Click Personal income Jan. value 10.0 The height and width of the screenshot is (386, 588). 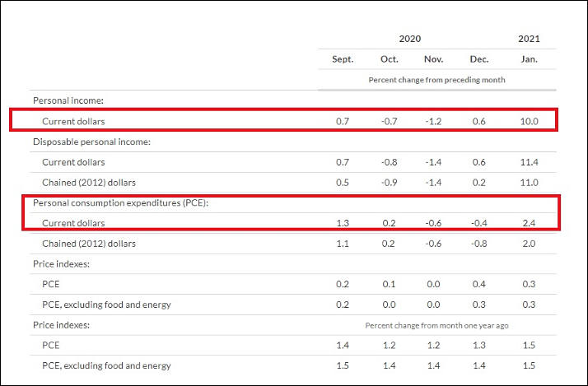[530, 122]
